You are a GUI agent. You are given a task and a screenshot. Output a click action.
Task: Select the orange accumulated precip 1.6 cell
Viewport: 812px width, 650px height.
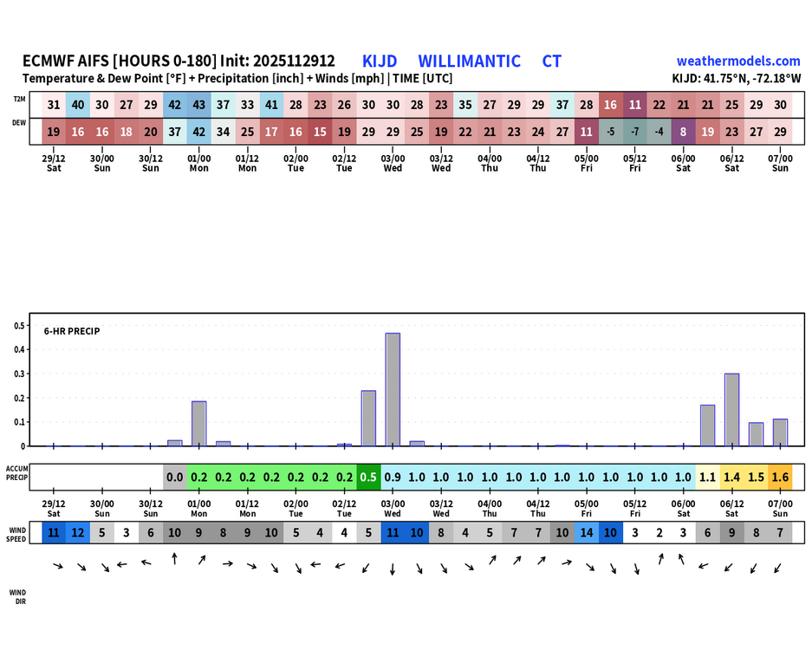coord(780,477)
